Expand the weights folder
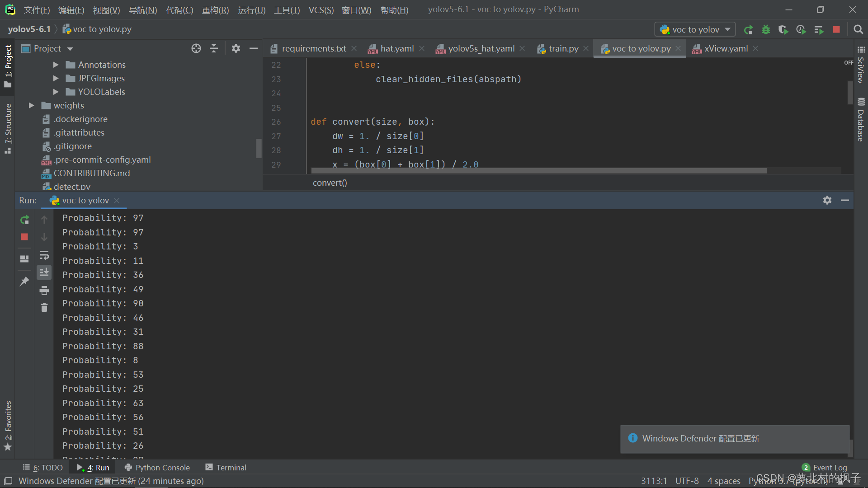The image size is (868, 488). click(x=31, y=106)
